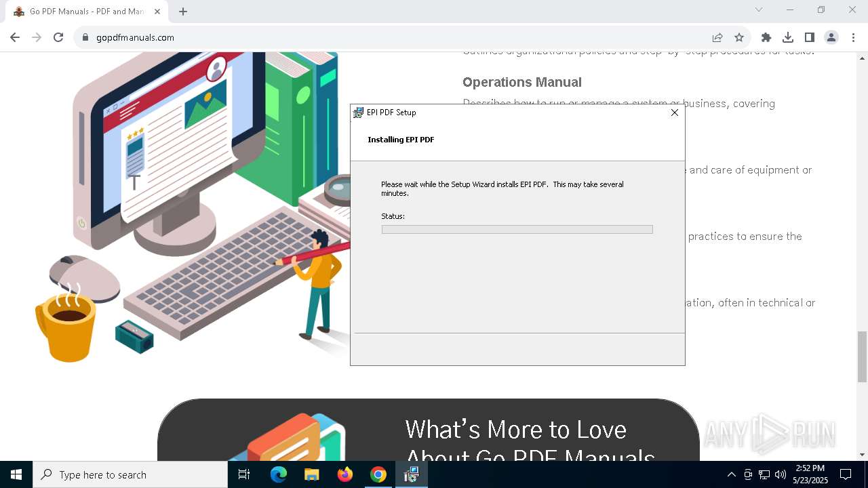The image size is (868, 488).
Task: Click the forward navigation arrow in Chrome
Action: click(x=37, y=37)
